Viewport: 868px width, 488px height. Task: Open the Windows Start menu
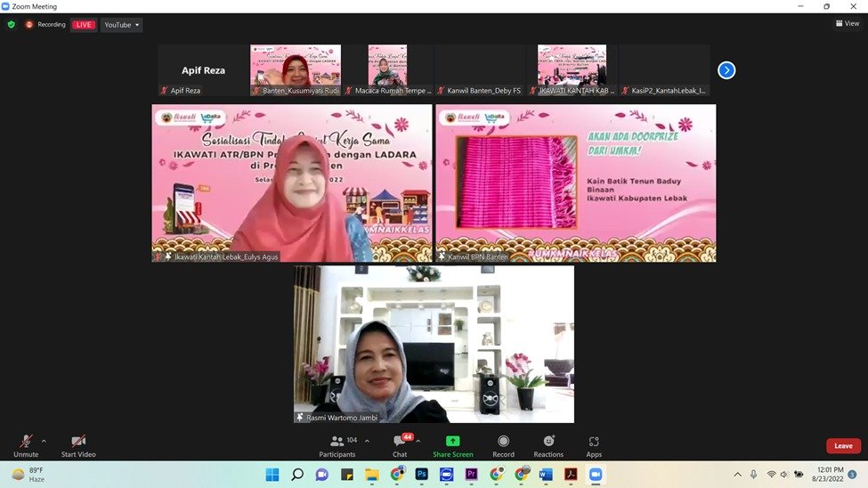coord(272,475)
